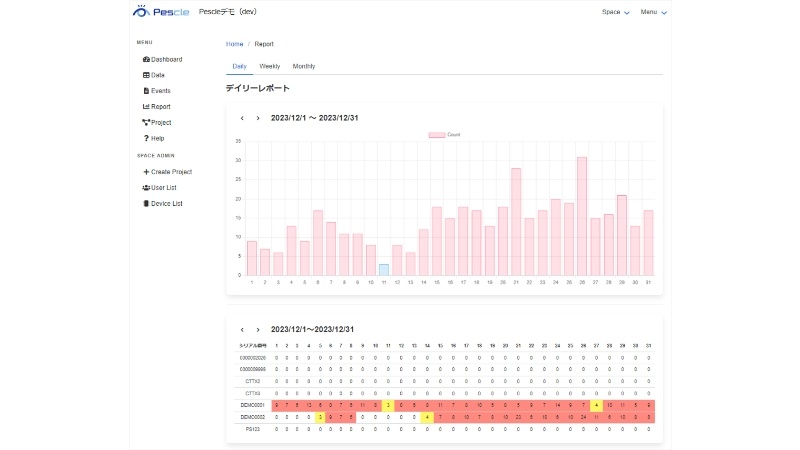The height and width of the screenshot is (450, 800).
Task: Click the Dashboard icon in sidebar
Action: point(146,60)
